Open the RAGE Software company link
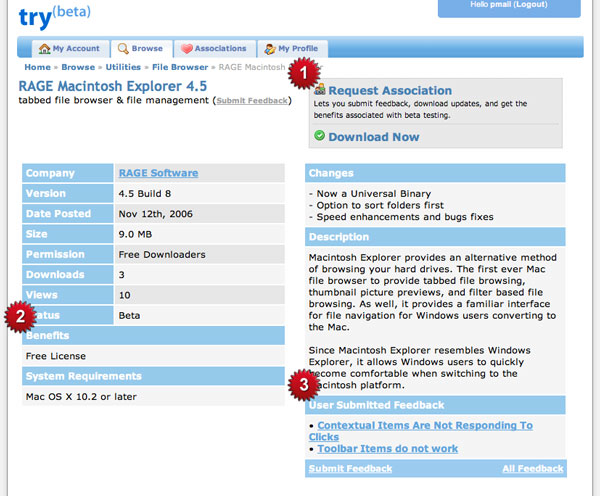 [158, 173]
